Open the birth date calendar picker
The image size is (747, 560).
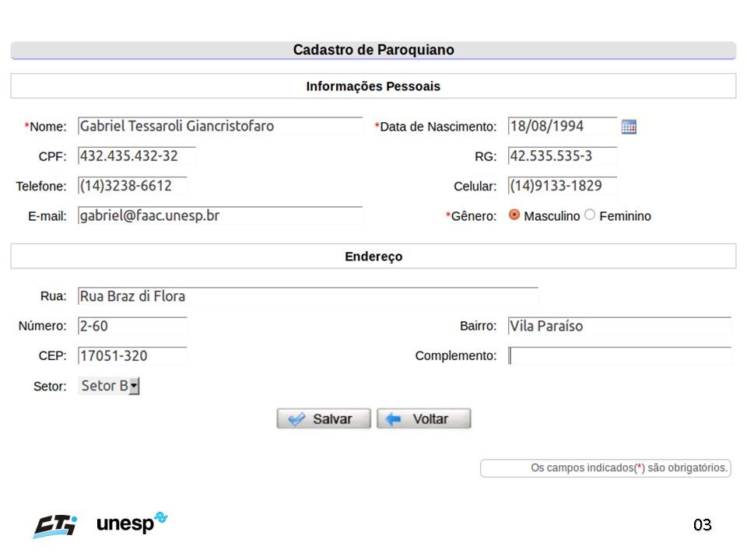629,127
